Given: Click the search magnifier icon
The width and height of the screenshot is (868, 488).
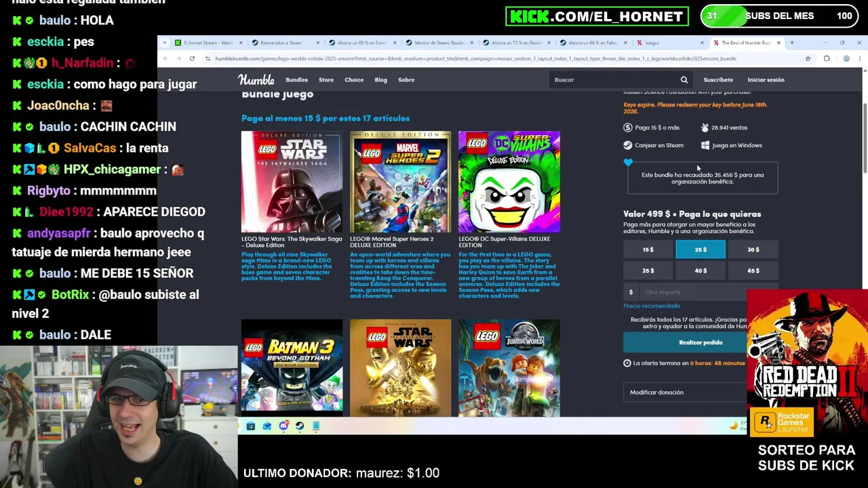Looking at the screenshot, I should pos(684,80).
